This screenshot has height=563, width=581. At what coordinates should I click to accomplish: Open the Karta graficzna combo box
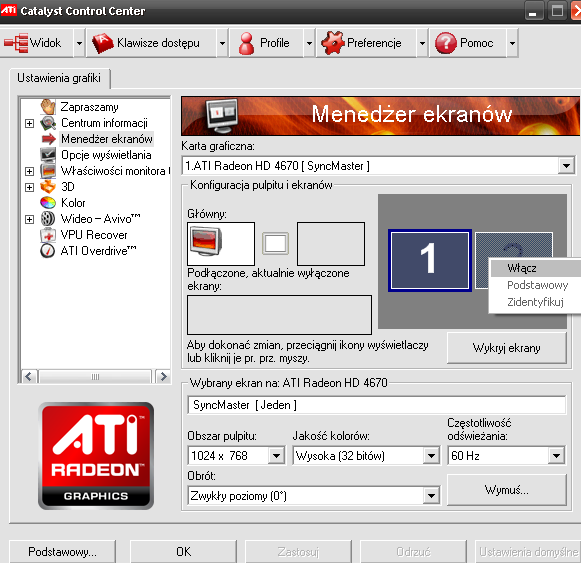click(378, 166)
